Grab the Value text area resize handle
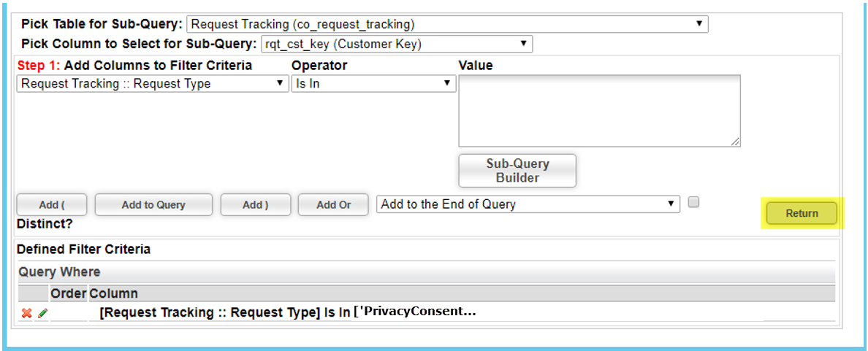 click(x=736, y=142)
